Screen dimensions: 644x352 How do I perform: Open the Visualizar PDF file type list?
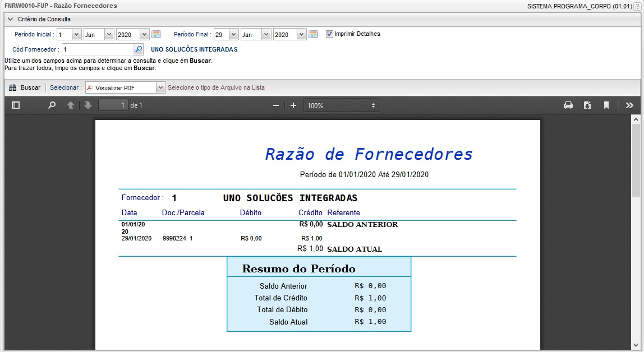pos(160,87)
